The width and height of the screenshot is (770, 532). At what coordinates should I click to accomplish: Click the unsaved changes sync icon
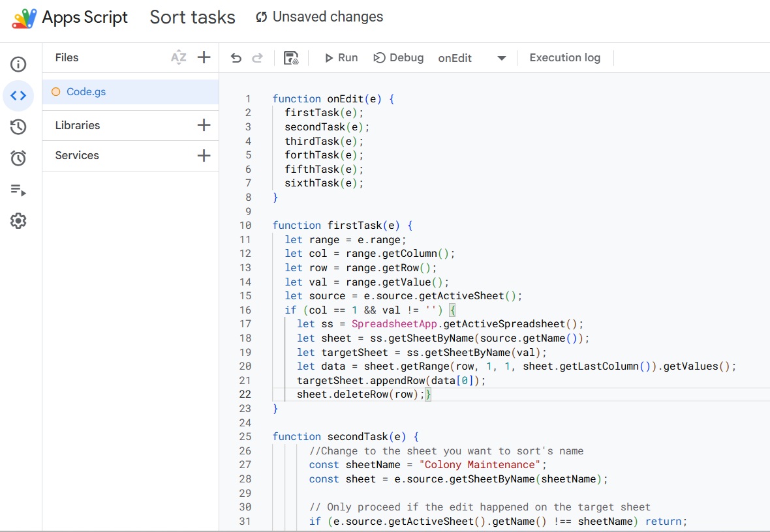[261, 17]
